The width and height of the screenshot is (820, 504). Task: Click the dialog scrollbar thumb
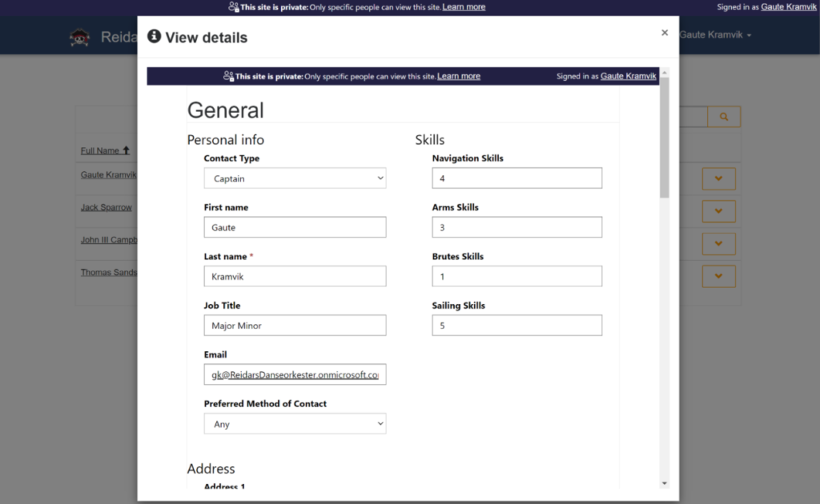[664, 138]
